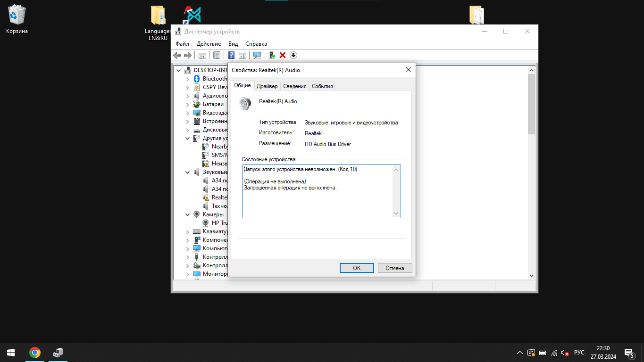
Task: Open the Действие menu
Action: point(209,44)
